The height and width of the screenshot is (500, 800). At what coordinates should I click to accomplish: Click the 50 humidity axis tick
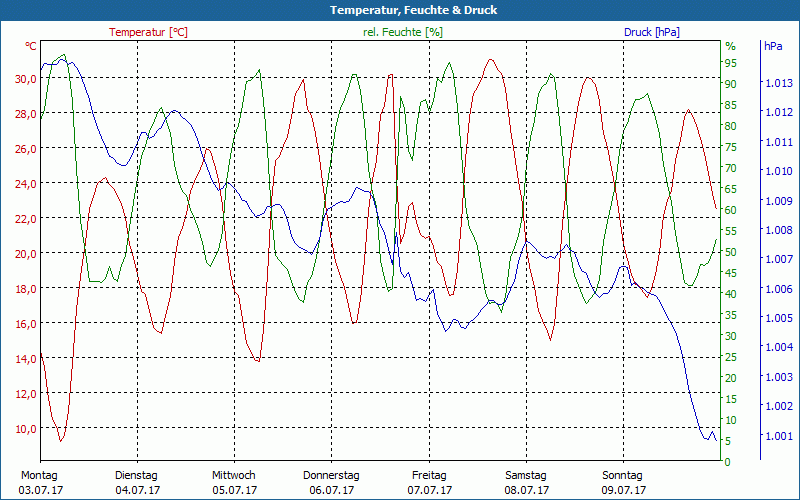(x=731, y=252)
